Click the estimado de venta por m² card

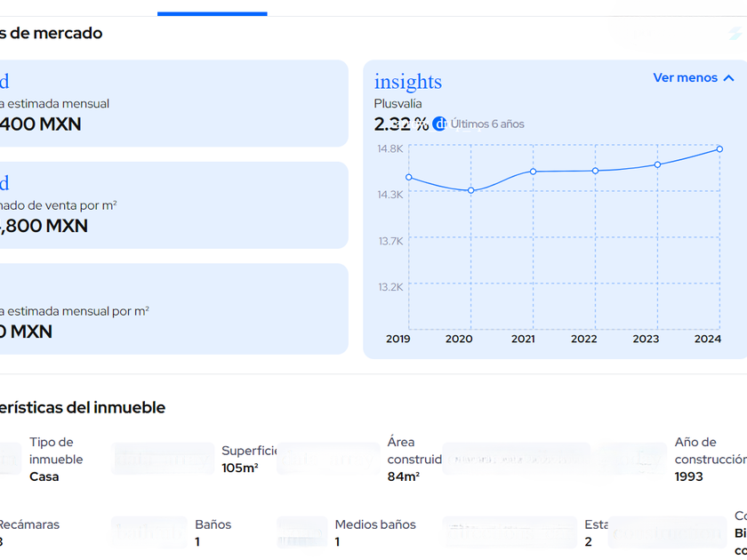[169, 205]
